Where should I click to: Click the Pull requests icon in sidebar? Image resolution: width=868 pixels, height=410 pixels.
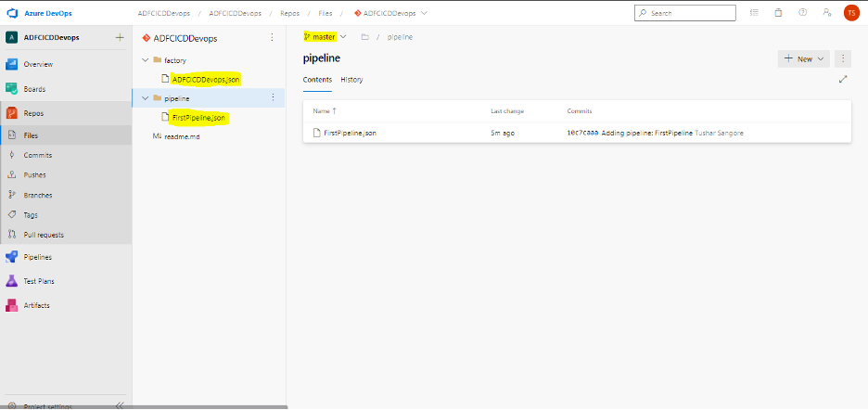12,235
